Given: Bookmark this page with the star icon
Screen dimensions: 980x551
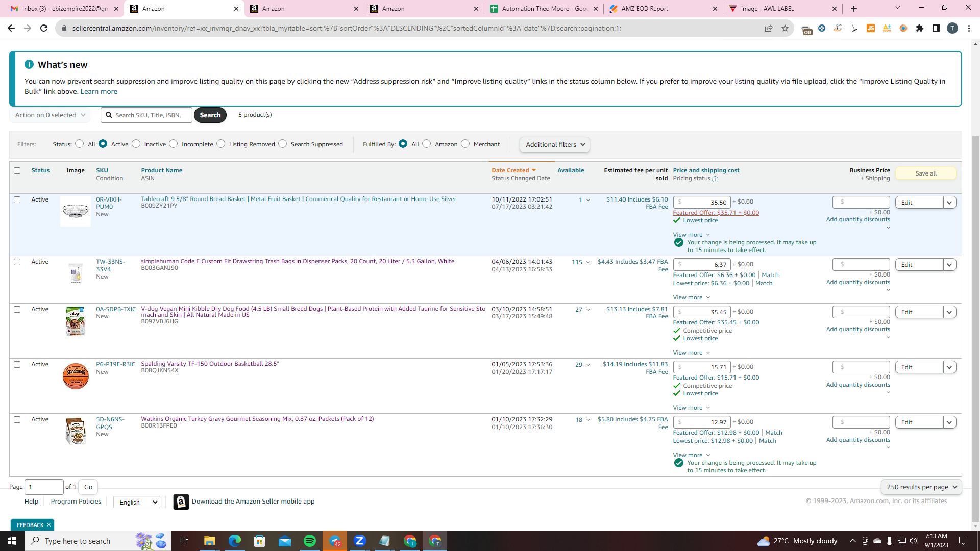Looking at the screenshot, I should point(785,28).
